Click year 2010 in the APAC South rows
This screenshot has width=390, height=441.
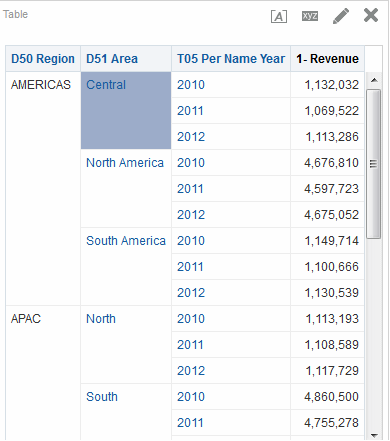click(x=191, y=397)
